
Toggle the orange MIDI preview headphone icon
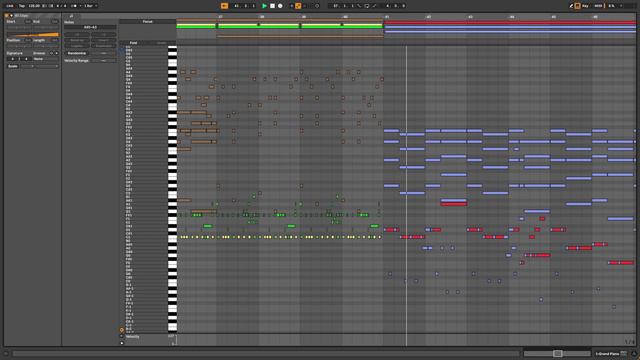[122, 330]
